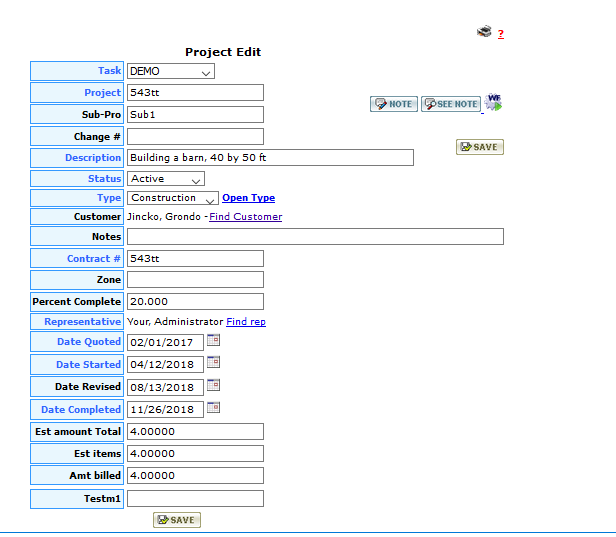Click the NOTE button with pencil icon

tap(394, 104)
